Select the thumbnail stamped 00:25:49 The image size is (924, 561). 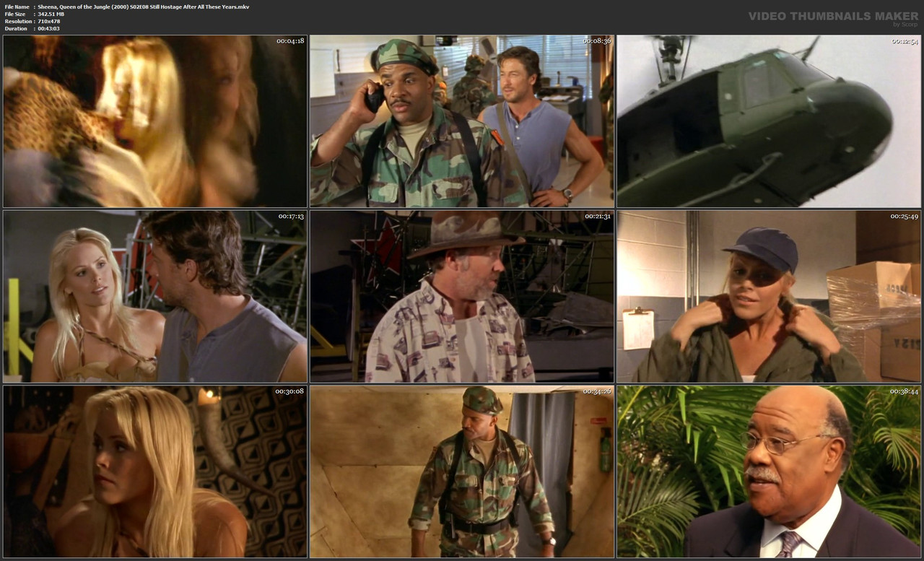pos(769,296)
